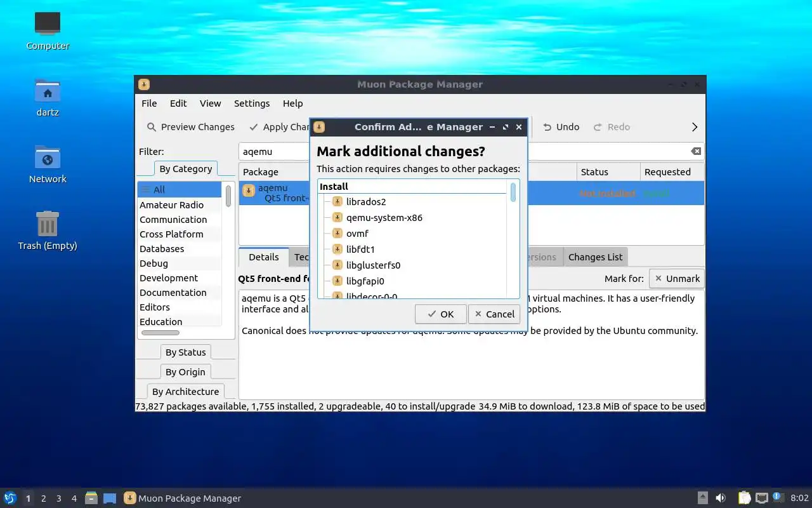
Task: Switch to the By Category tab
Action: click(x=186, y=169)
